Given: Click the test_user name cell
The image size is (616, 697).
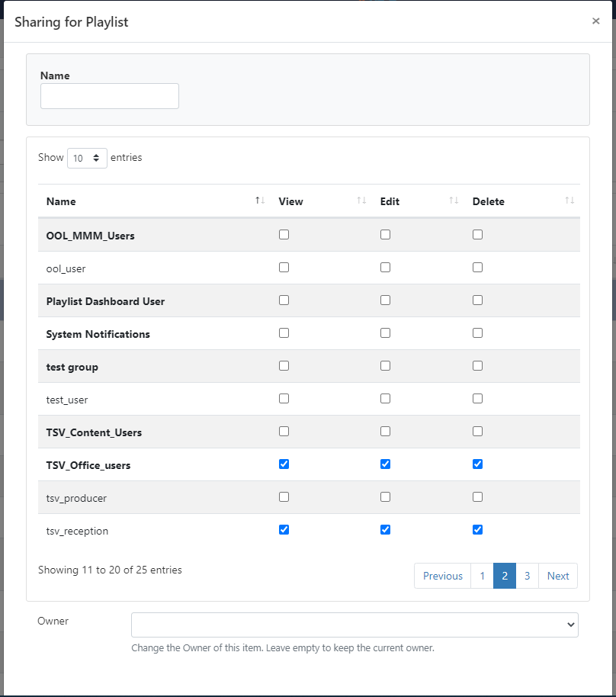Looking at the screenshot, I should [67, 400].
